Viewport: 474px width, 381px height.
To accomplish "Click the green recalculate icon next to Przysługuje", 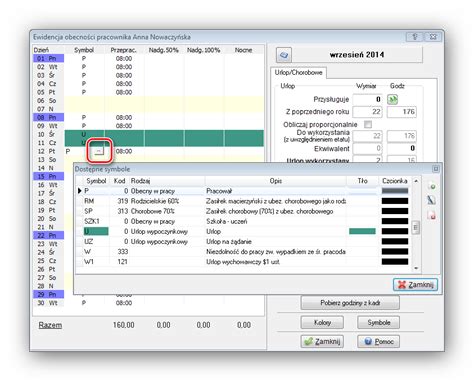I will [392, 99].
